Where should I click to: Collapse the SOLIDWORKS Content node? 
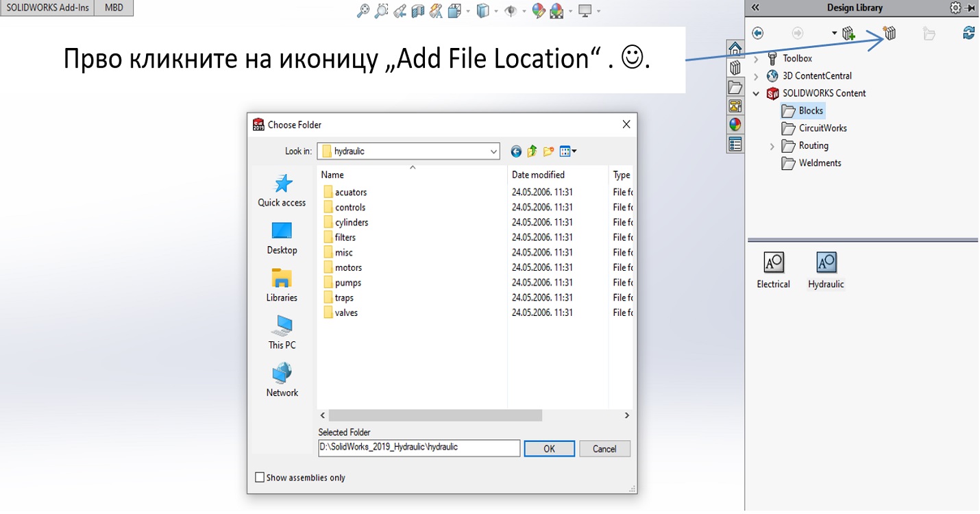click(756, 93)
